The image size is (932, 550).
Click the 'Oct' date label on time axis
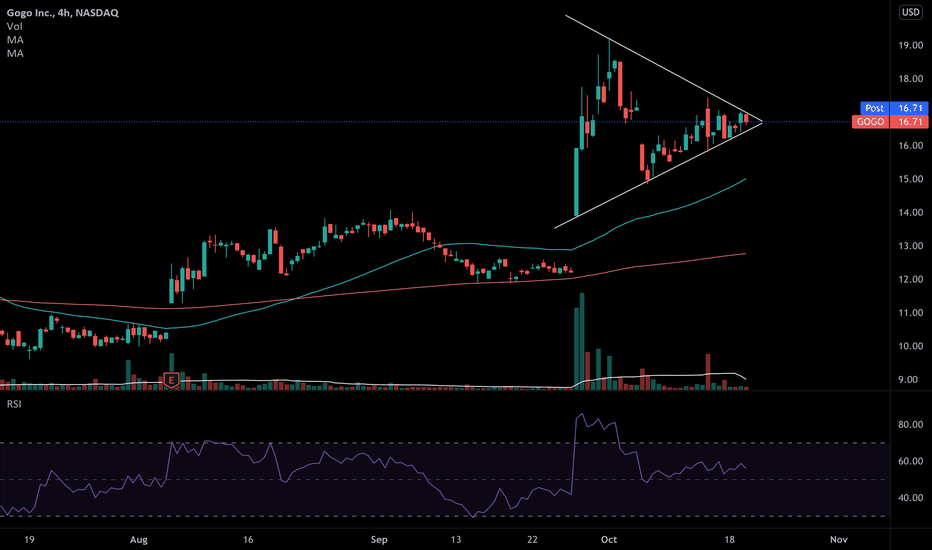[609, 540]
